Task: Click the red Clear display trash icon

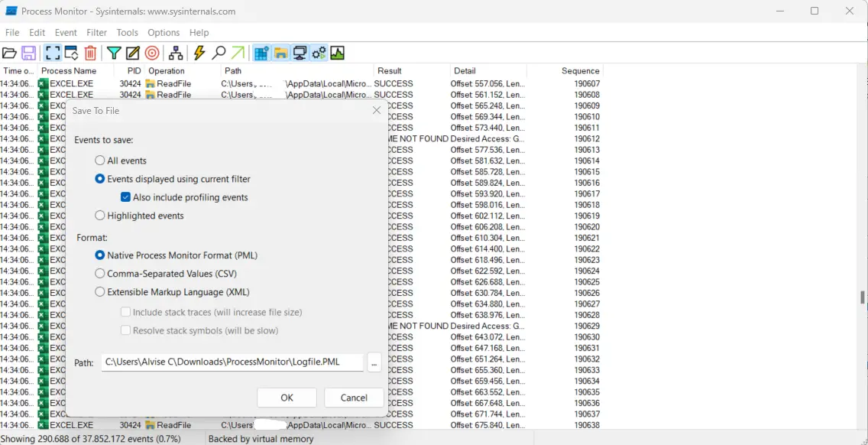Action: pyautogui.click(x=90, y=53)
